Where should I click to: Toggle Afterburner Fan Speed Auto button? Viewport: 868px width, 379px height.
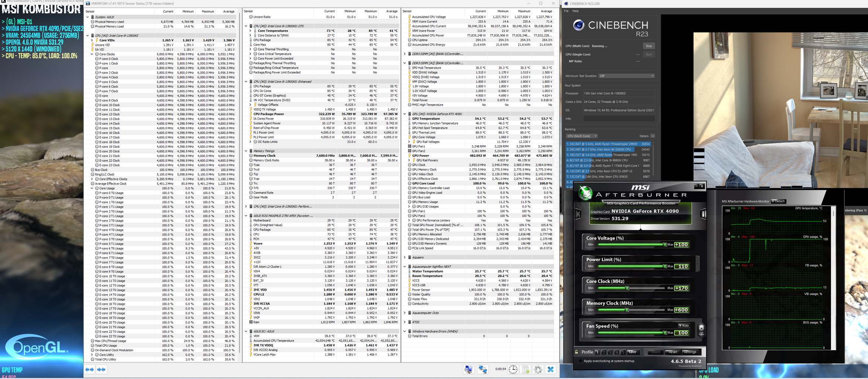coord(684,326)
